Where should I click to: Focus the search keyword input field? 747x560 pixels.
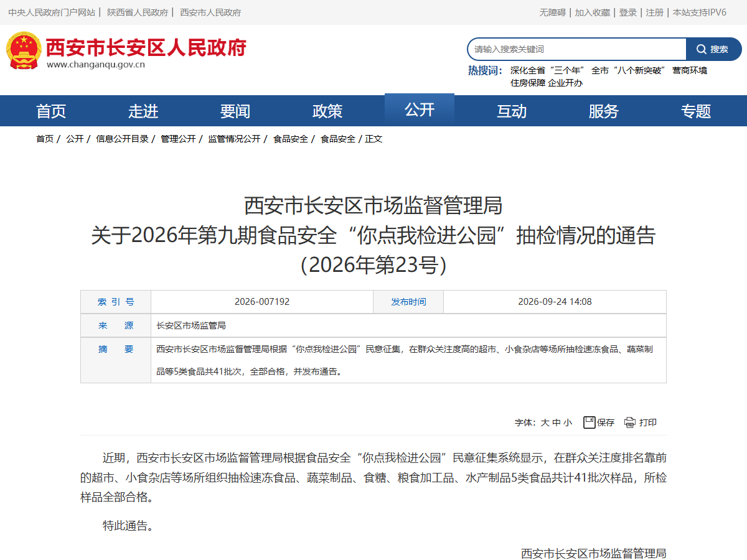tap(576, 49)
